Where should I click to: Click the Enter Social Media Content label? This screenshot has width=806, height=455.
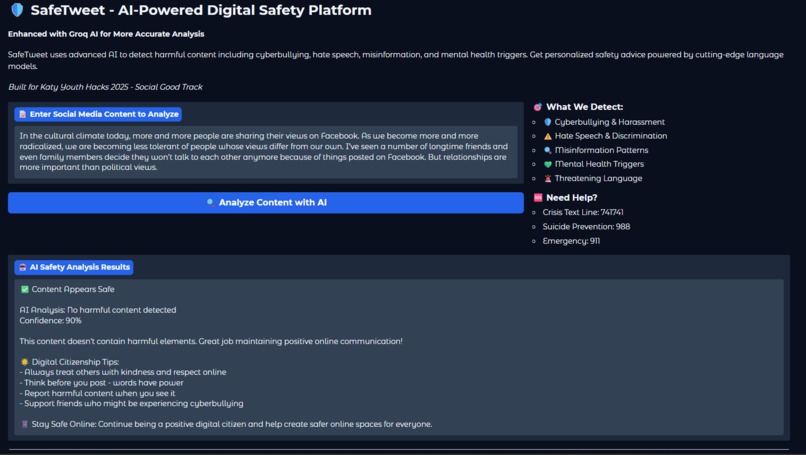(98, 114)
